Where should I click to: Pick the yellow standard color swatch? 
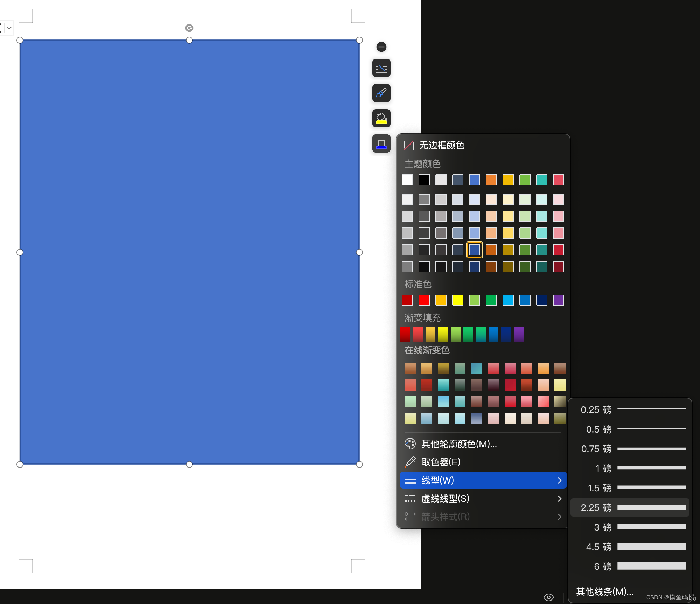point(457,300)
